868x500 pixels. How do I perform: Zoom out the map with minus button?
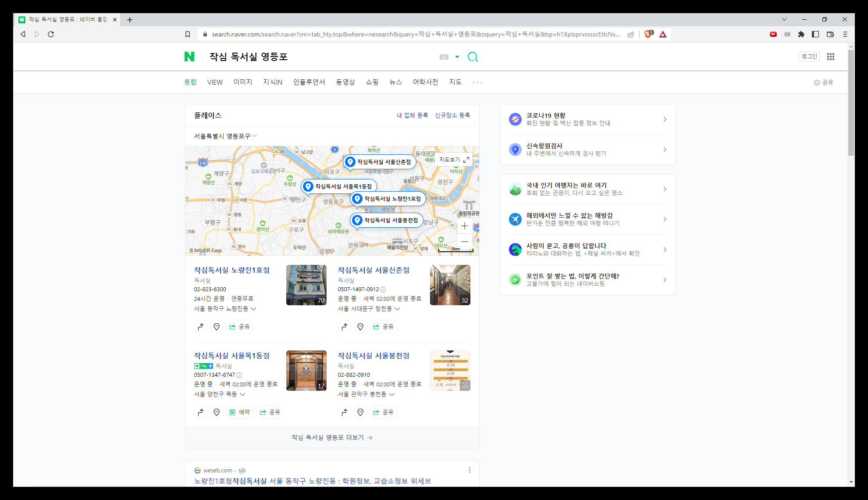tap(465, 242)
